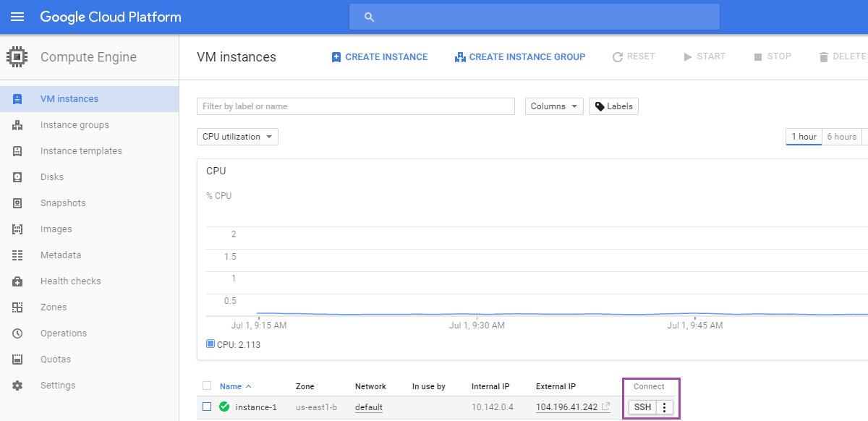
Task: Click the Settings gear icon
Action: click(17, 386)
